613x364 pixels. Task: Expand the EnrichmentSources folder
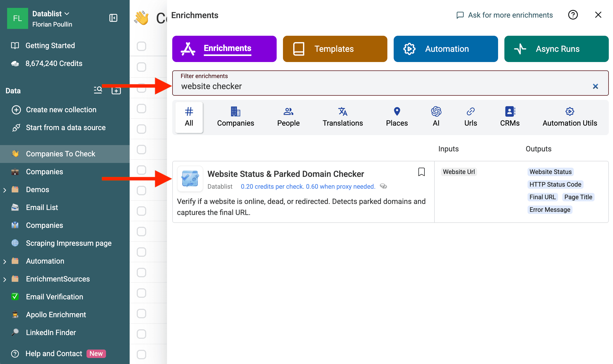(4, 279)
